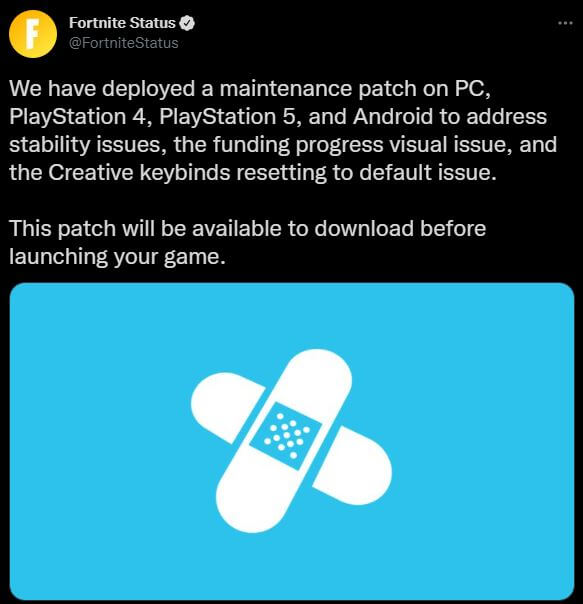Open the @FortniteStatus handle link
Image resolution: width=583 pixels, height=604 pixels.
(x=124, y=43)
